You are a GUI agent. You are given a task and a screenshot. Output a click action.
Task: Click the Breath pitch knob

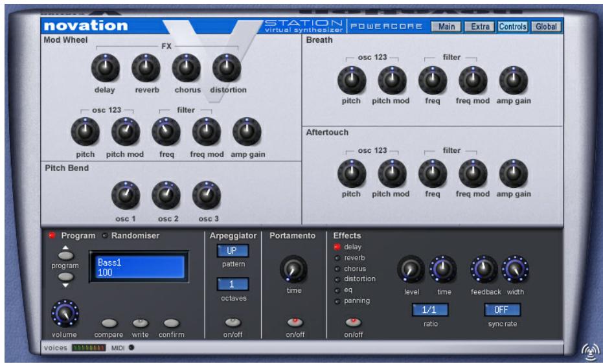pyautogui.click(x=352, y=80)
